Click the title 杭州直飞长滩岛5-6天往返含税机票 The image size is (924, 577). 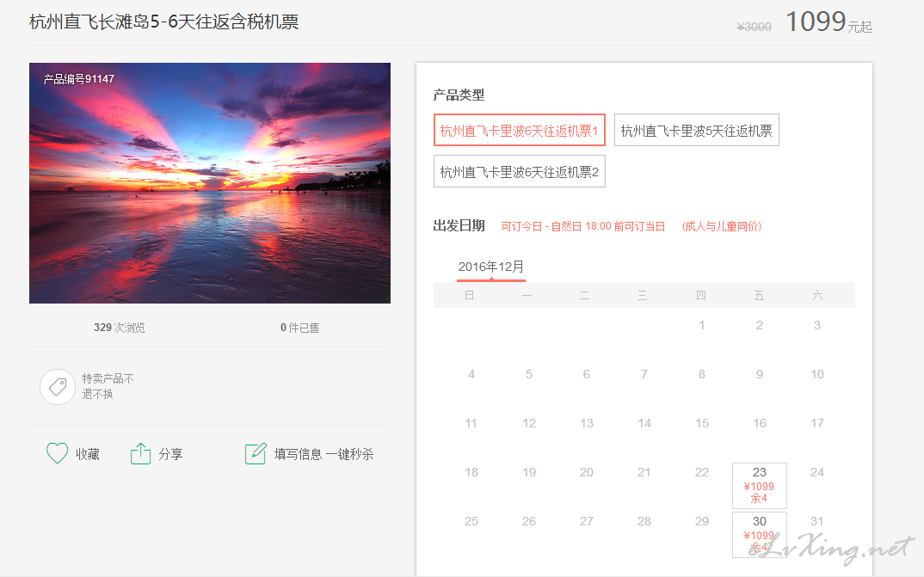(163, 21)
